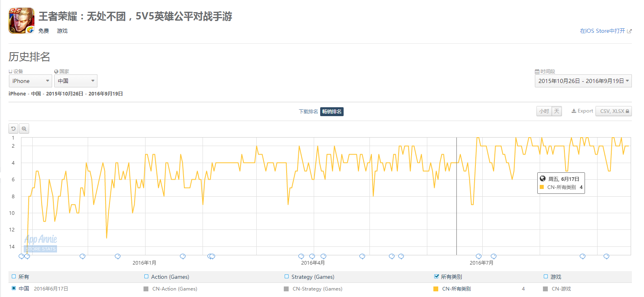Click the reset zoom icon above chart
The height and width of the screenshot is (297, 644).
click(13, 129)
